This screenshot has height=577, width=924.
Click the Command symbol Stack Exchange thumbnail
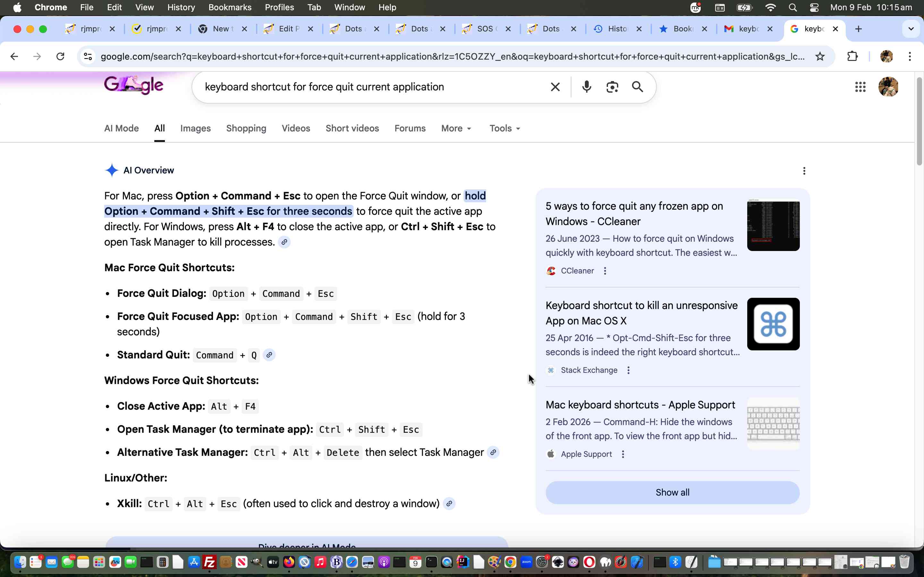point(773,324)
